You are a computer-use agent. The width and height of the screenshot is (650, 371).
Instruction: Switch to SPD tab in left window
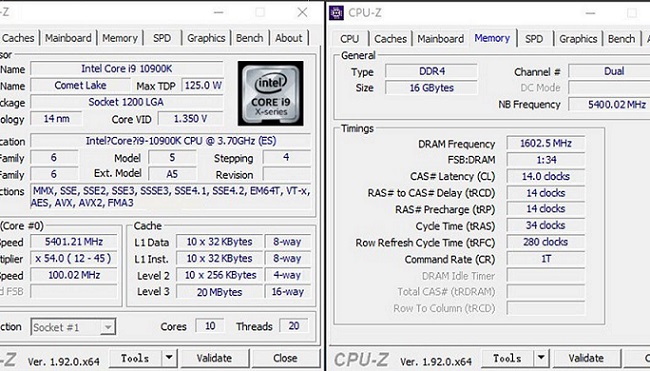(x=162, y=38)
